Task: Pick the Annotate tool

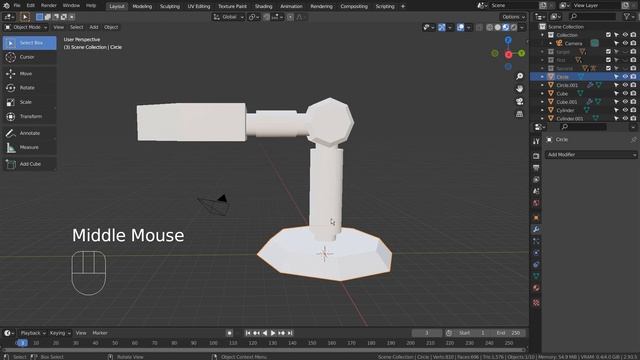Action: click(29, 133)
